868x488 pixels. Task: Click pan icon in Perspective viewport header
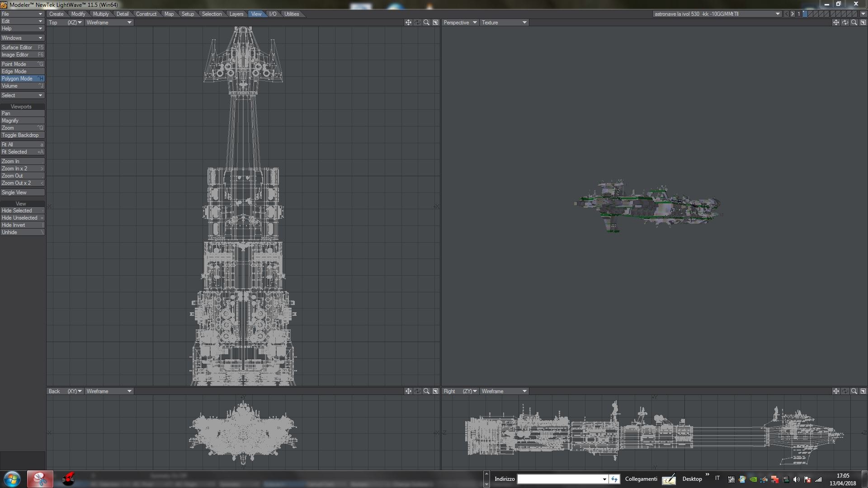(836, 23)
